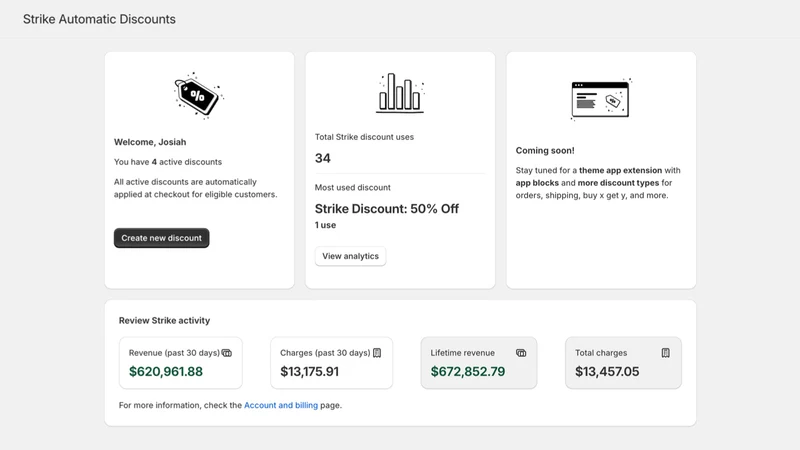This screenshot has height=450, width=800.
Task: Open View analytics
Action: (x=351, y=256)
